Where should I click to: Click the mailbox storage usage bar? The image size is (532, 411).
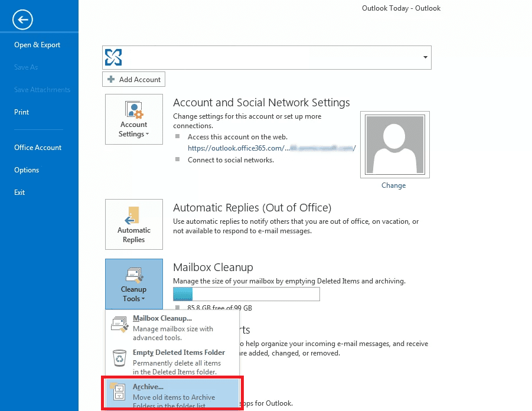click(x=246, y=294)
